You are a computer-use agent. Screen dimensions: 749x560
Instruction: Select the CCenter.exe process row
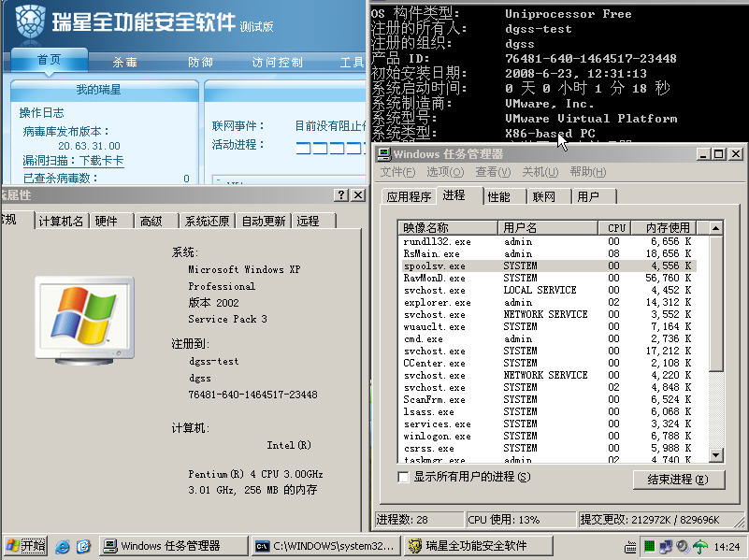click(x=547, y=363)
